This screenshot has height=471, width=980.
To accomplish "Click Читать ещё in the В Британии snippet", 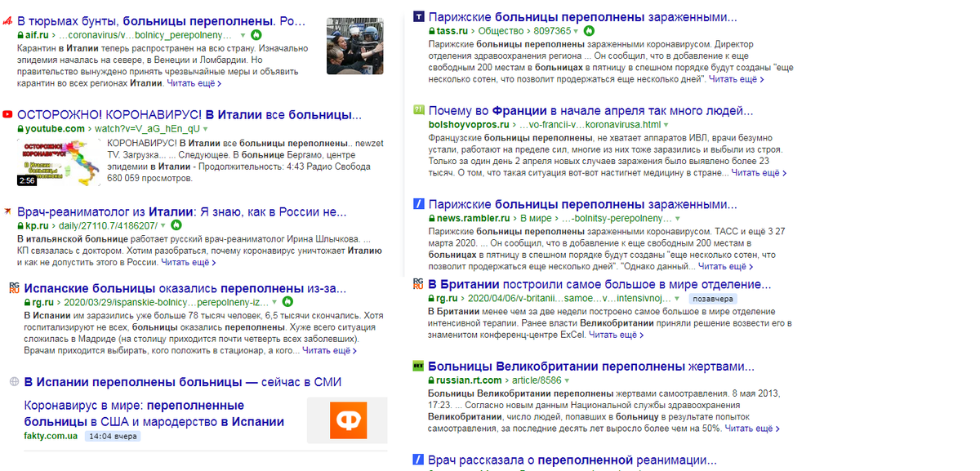I will [x=617, y=335].
